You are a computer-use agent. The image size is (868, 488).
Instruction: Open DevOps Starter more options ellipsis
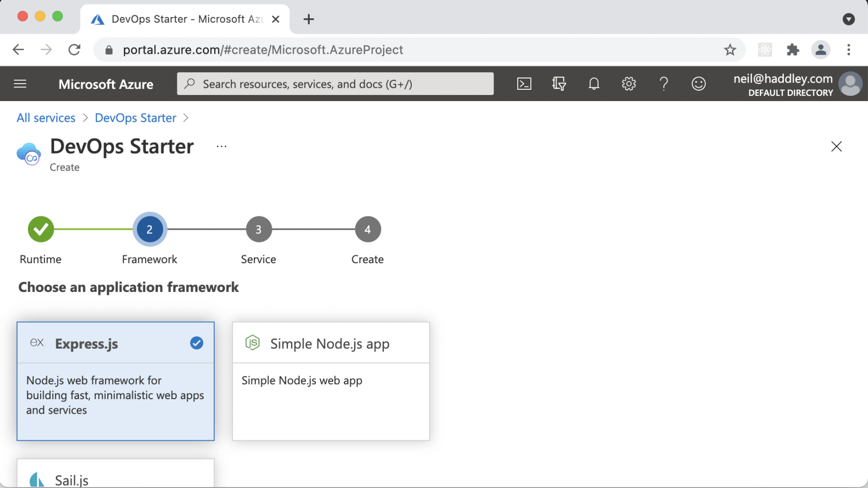point(221,146)
